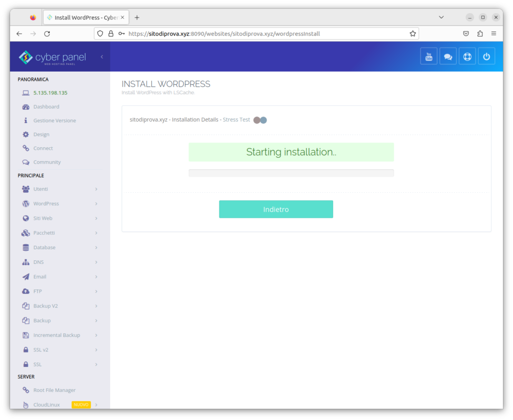
Task: Click the Siti Web globe icon
Action: point(26,218)
